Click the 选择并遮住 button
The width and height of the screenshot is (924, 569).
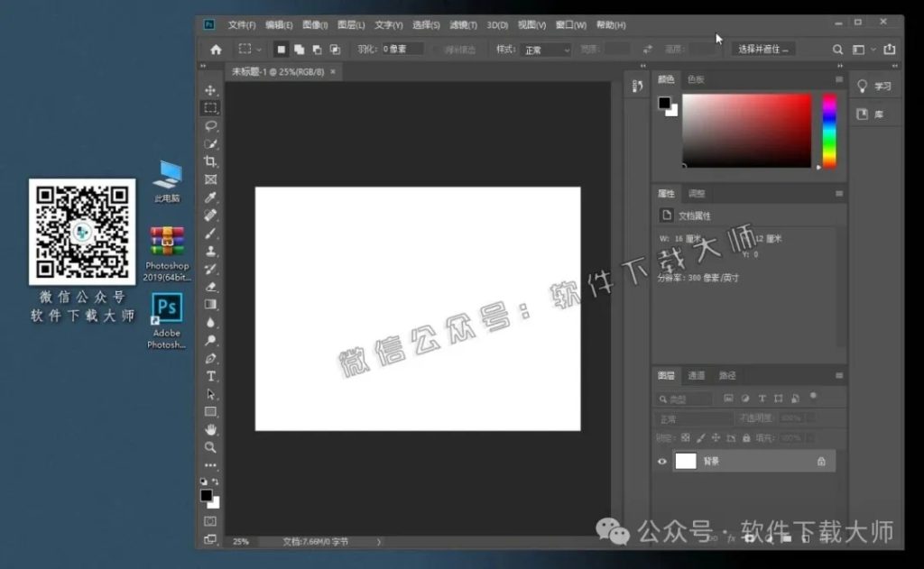click(x=765, y=49)
